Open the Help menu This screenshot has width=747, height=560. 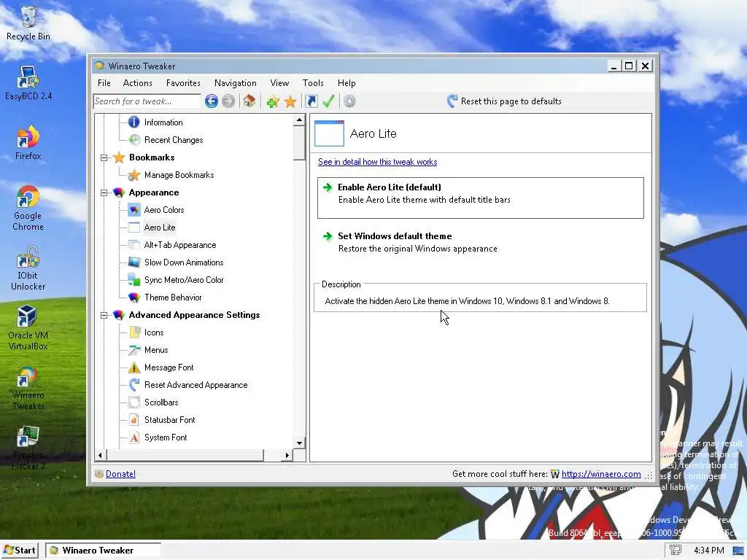(x=347, y=83)
